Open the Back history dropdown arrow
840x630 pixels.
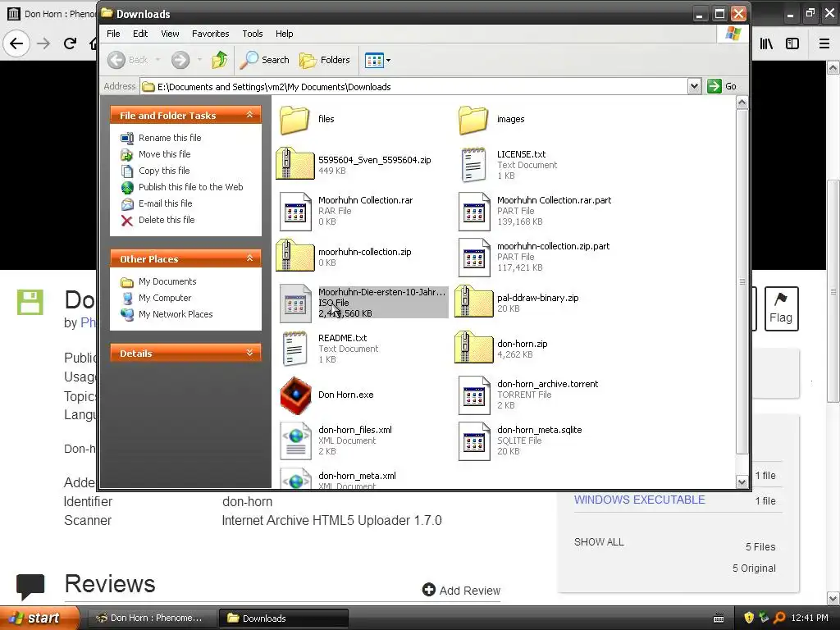pos(158,60)
